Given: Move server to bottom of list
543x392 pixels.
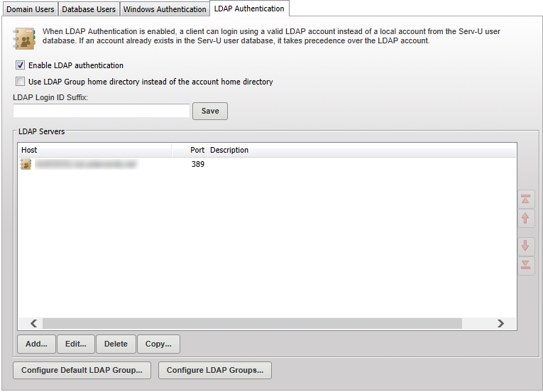Looking at the screenshot, I should 526,265.
